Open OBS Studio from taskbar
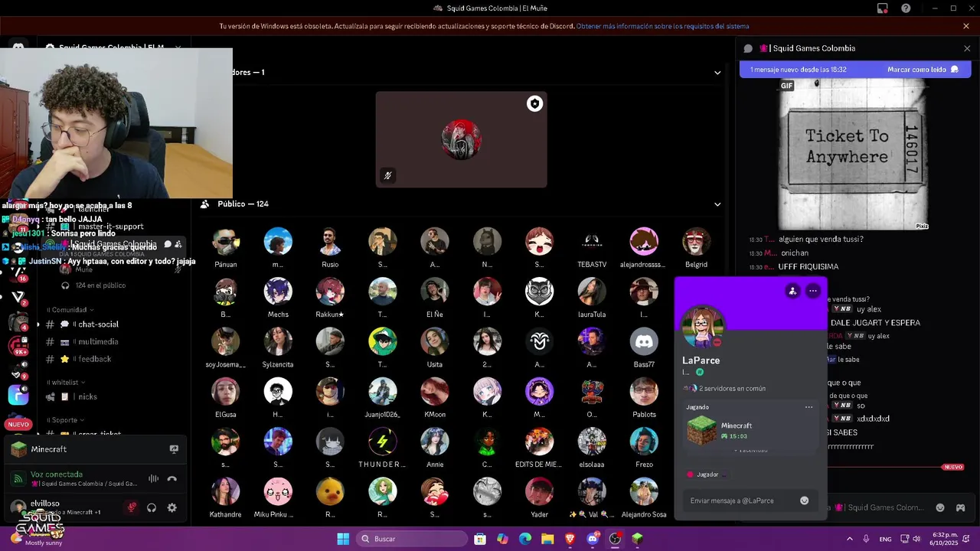980x551 pixels. coord(615,539)
